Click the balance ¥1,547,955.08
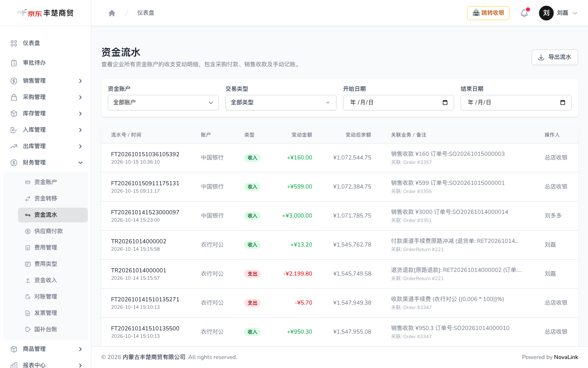This screenshot has height=368, width=588. point(352,332)
